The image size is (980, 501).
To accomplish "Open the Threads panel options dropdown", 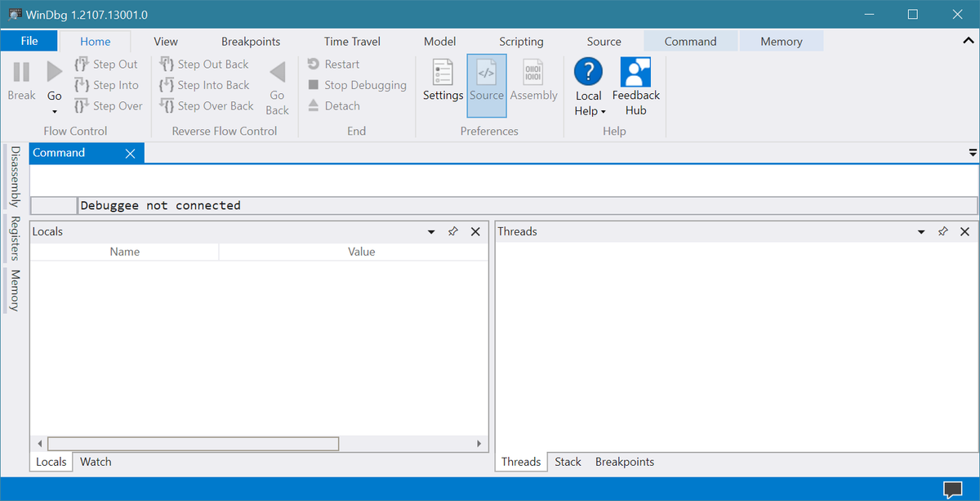I will click(x=921, y=232).
